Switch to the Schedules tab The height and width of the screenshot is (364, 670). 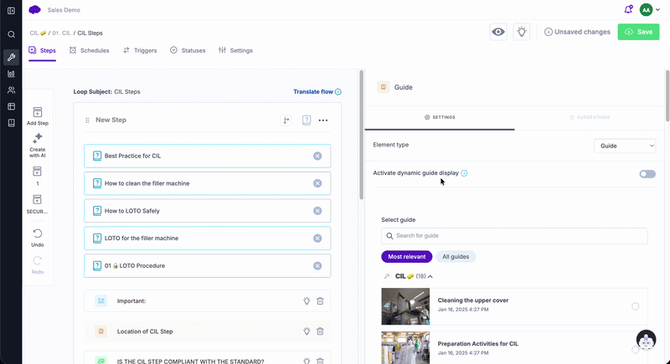tap(89, 50)
